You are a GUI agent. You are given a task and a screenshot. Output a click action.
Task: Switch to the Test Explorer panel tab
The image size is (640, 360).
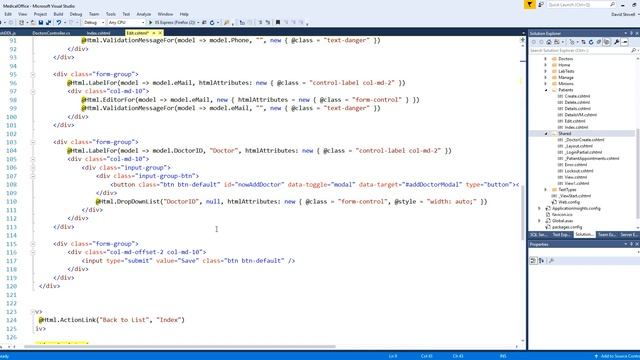pyautogui.click(x=562, y=235)
